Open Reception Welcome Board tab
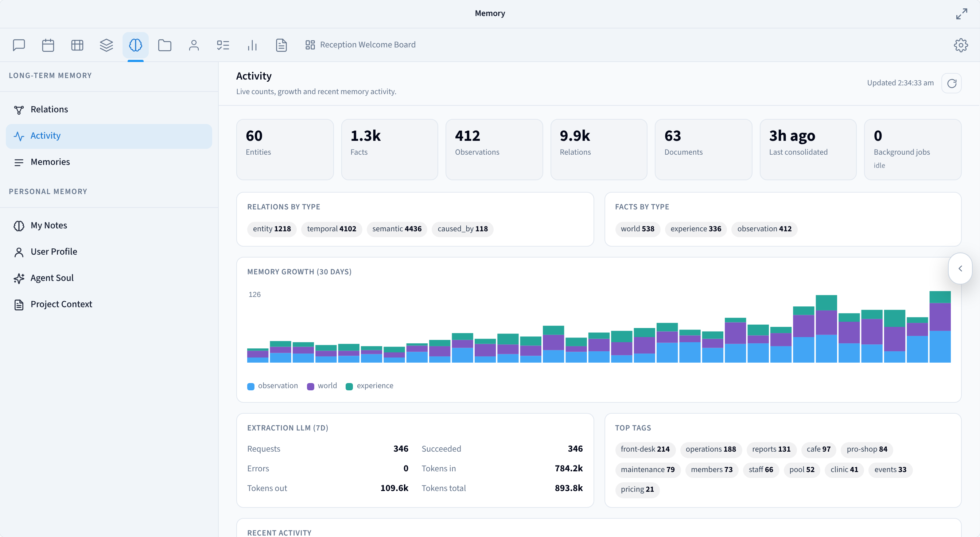Image resolution: width=980 pixels, height=537 pixels. [x=360, y=45]
